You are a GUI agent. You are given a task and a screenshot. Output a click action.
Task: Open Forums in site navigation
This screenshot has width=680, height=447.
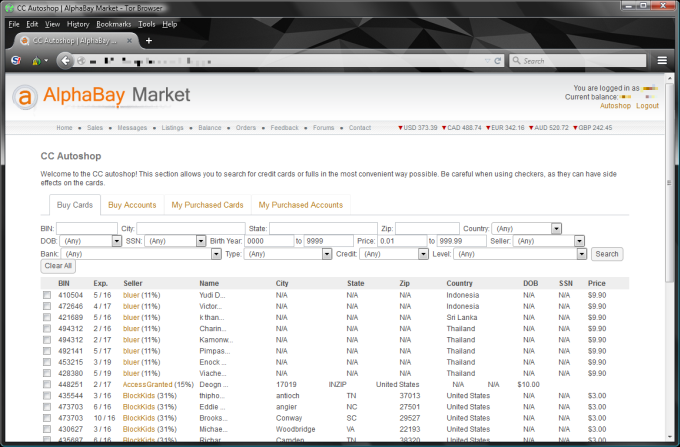click(x=324, y=128)
